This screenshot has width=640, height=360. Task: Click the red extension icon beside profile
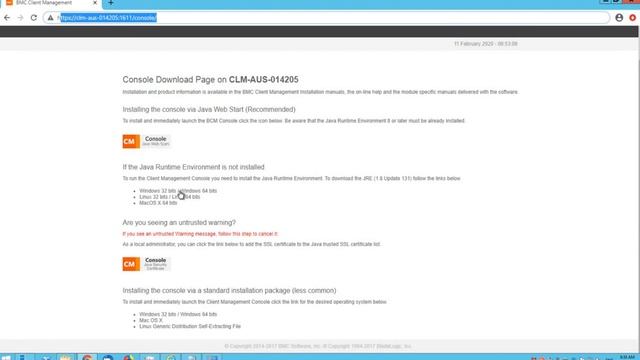tap(633, 18)
